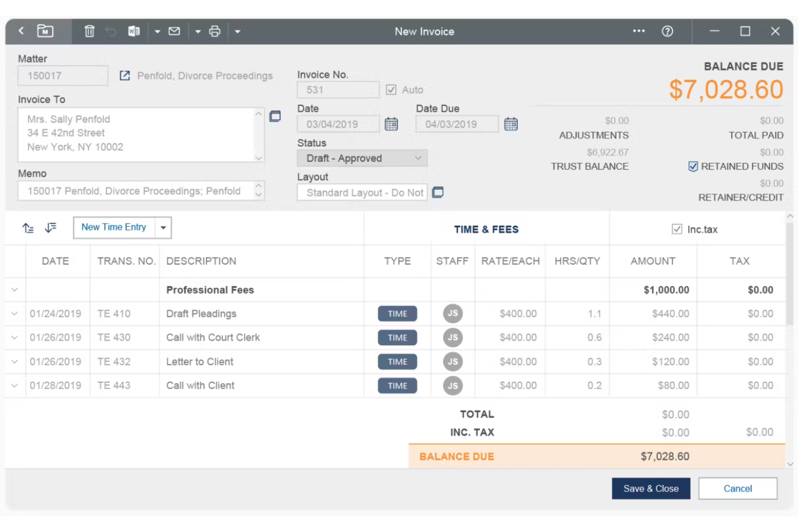This screenshot has width=798, height=532.
Task: Open the more options ellipsis menu
Action: tap(639, 31)
